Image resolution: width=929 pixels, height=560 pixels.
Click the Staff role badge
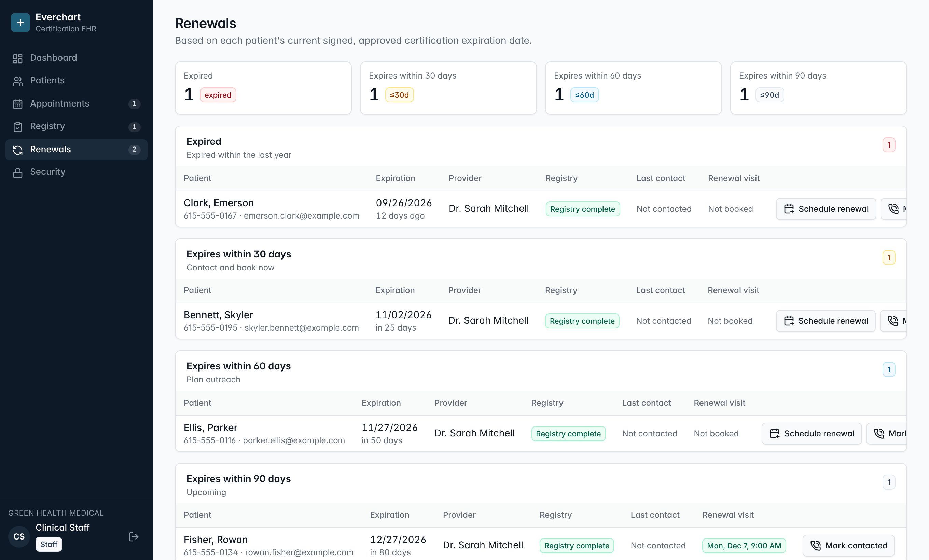pyautogui.click(x=48, y=544)
